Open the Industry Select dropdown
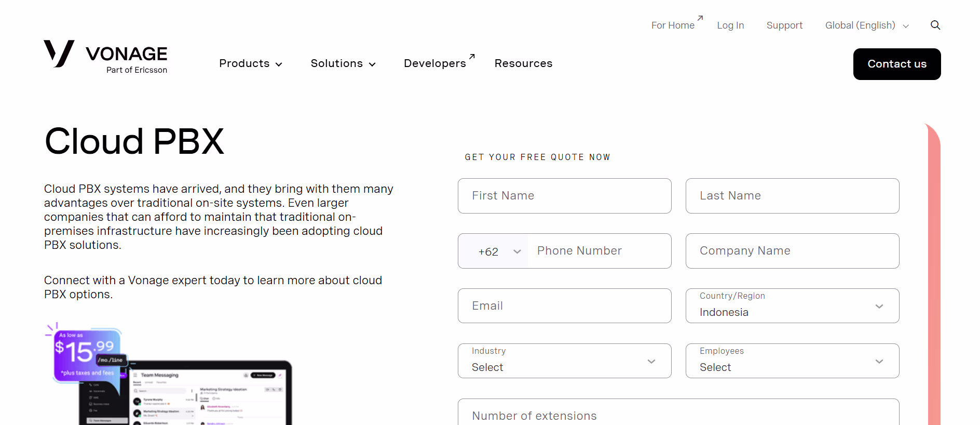This screenshot has width=980, height=425. click(565, 361)
